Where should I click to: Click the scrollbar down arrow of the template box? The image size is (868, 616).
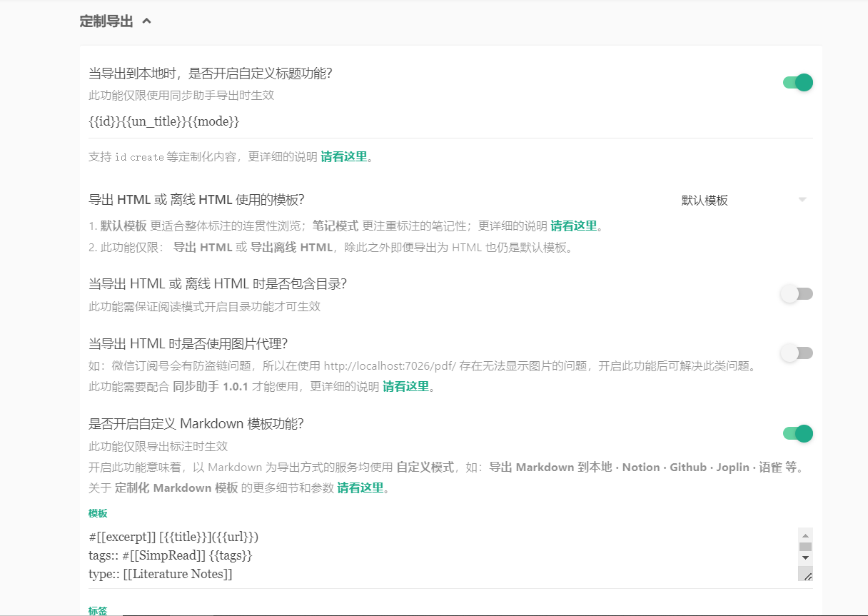[807, 559]
